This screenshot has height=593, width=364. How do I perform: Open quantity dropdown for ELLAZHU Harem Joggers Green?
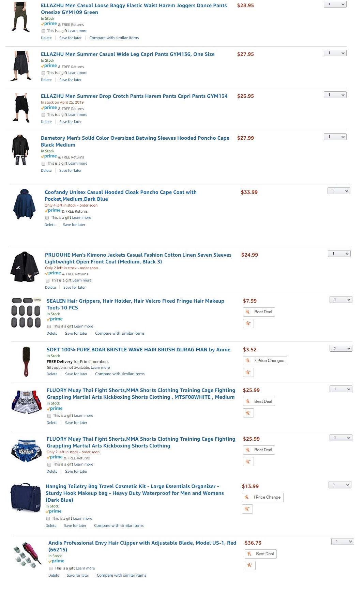click(x=335, y=4)
